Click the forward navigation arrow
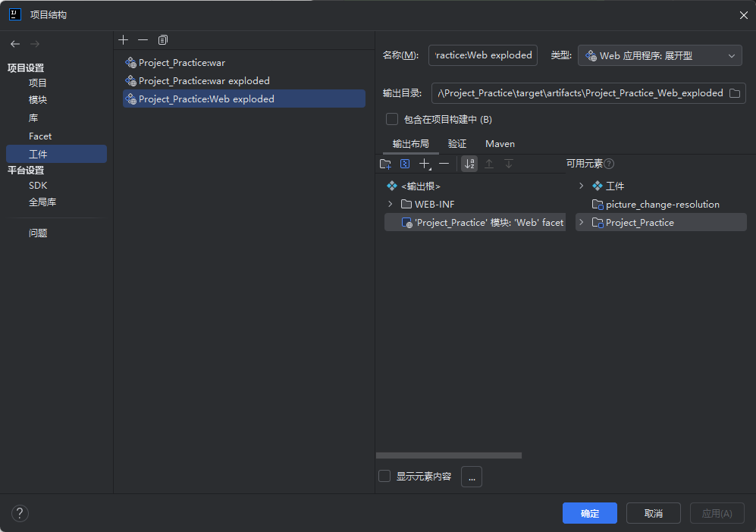Screen dimensions: 756x532 coord(35,44)
